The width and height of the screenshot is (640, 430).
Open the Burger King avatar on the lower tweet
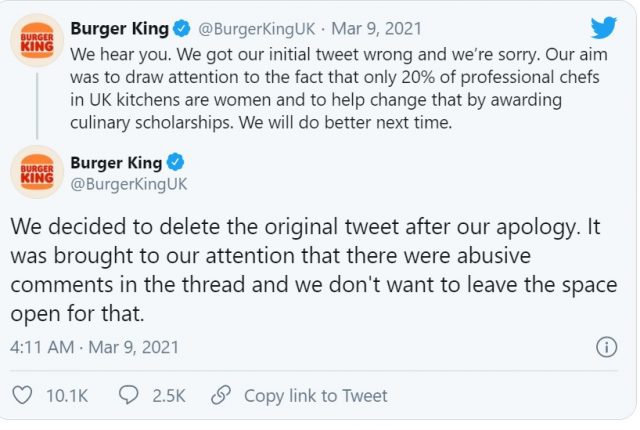[37, 173]
